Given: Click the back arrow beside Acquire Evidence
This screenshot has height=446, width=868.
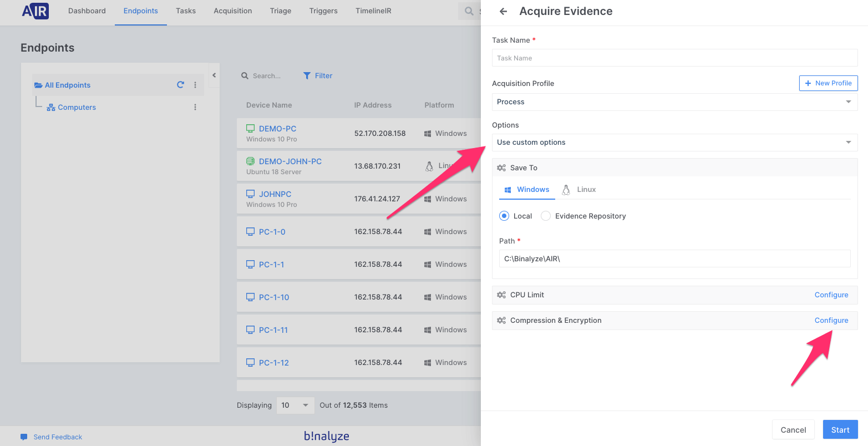Looking at the screenshot, I should coord(503,12).
